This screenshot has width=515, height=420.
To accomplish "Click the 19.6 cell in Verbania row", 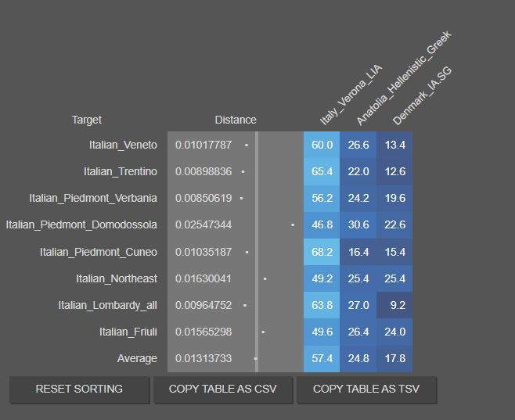I will pyautogui.click(x=394, y=198).
